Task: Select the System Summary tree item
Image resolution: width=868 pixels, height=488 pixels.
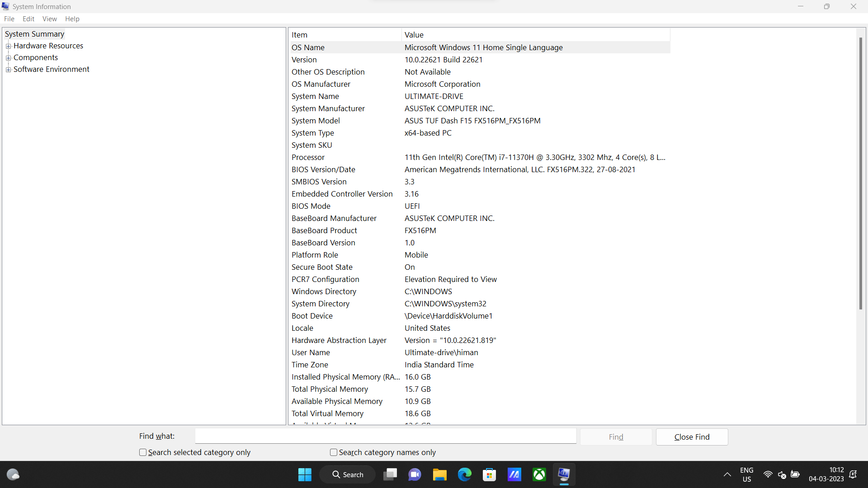Action: (34, 34)
